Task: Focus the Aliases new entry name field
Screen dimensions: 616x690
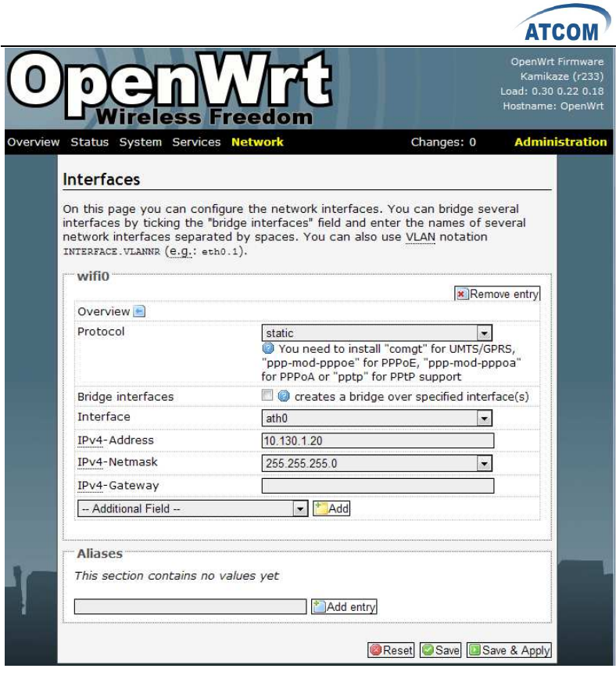Action: pyautogui.click(x=191, y=606)
